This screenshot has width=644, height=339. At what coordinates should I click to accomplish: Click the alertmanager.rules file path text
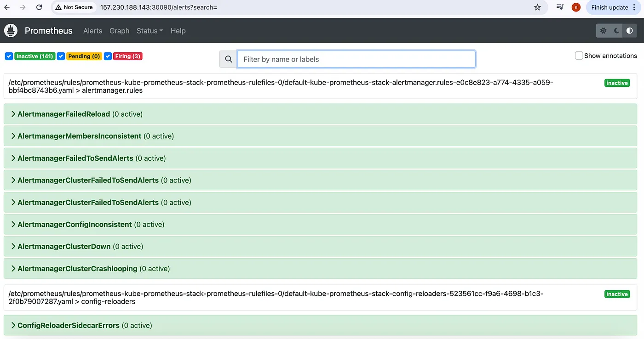pos(281,86)
